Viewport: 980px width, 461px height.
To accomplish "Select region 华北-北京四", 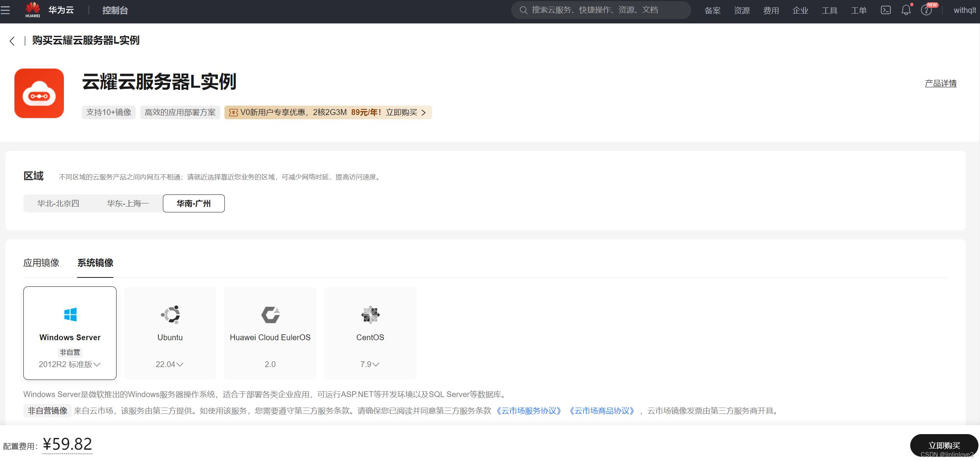I will point(58,203).
